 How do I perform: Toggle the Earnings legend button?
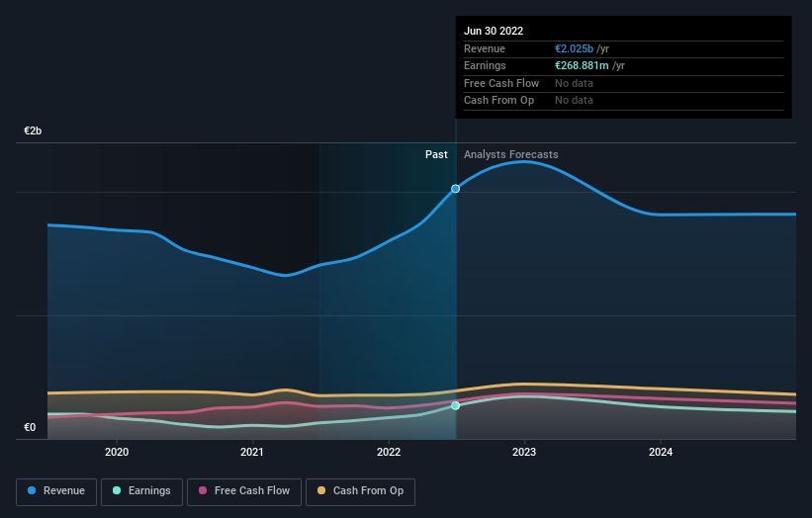point(141,491)
